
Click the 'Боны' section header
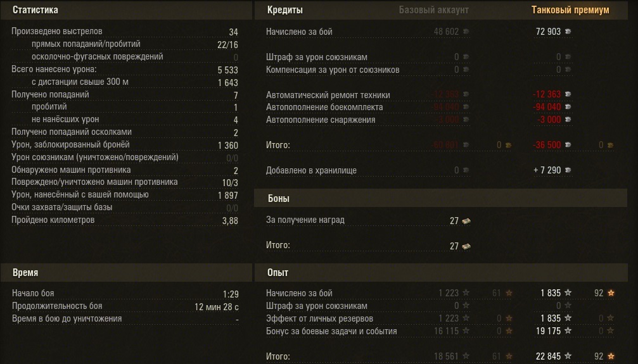[x=278, y=199]
